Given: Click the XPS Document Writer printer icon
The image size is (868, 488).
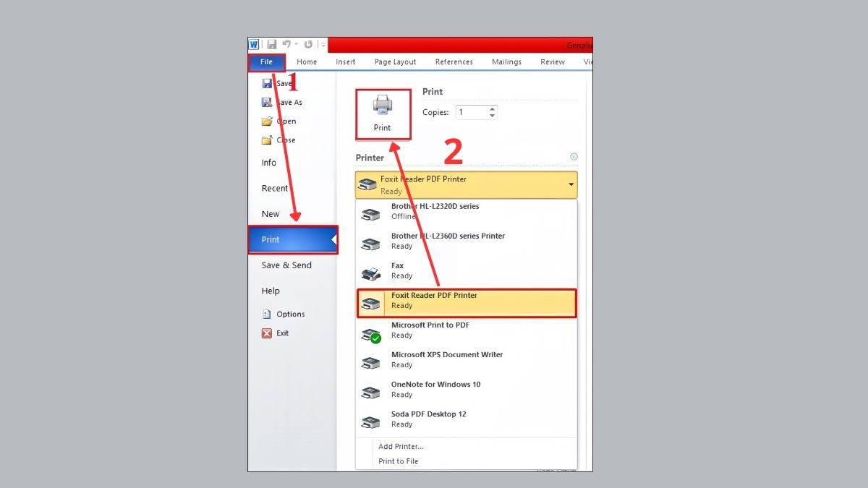Looking at the screenshot, I should tap(370, 362).
